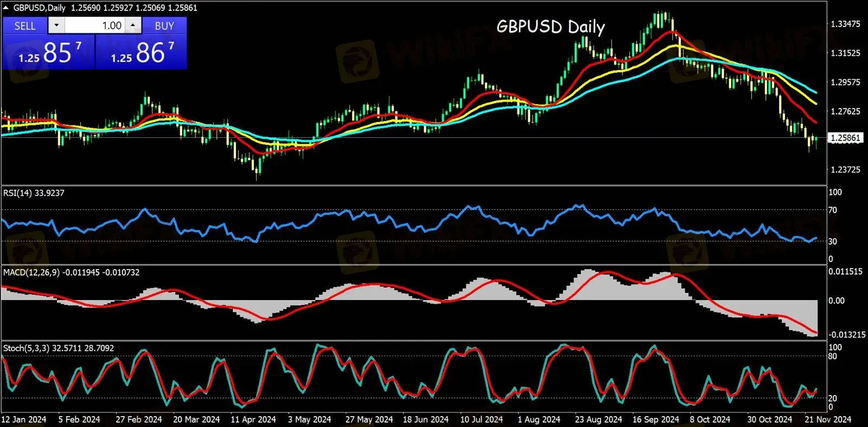This screenshot has height=427, width=868.
Task: Click the 11 Apr 2024 date marker
Action: (253, 419)
